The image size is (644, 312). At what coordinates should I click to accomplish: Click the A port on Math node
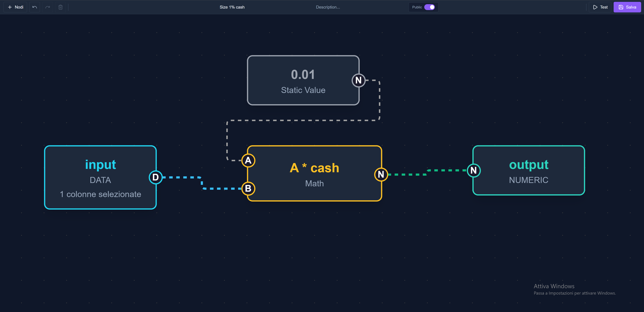(x=248, y=160)
